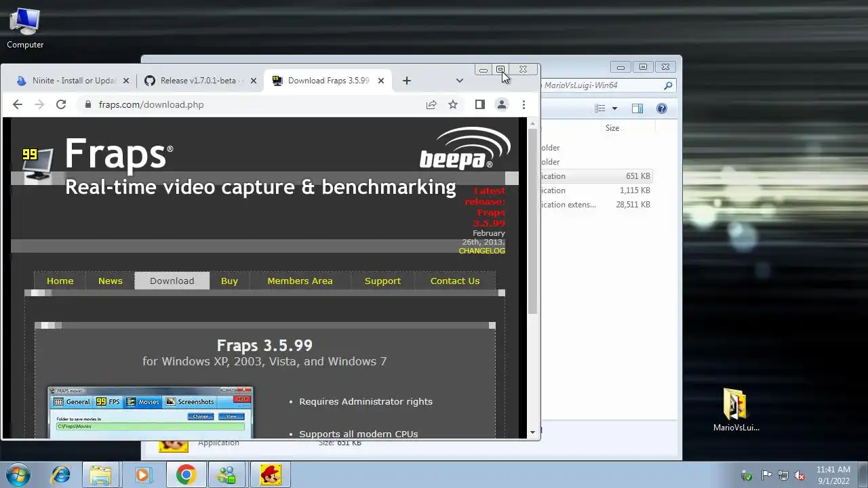The width and height of the screenshot is (868, 488).
Task: Launch Internet Explorer from the taskbar
Action: (61, 474)
